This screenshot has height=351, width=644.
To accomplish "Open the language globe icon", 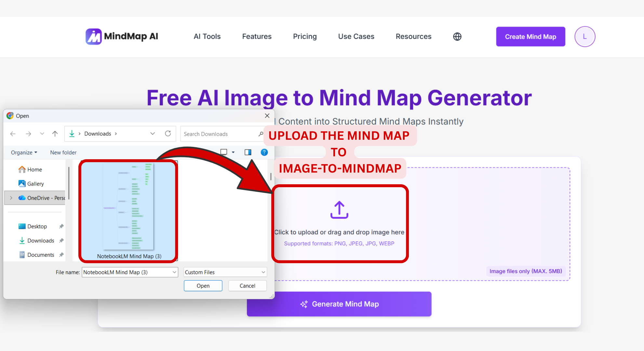I will click(x=457, y=36).
